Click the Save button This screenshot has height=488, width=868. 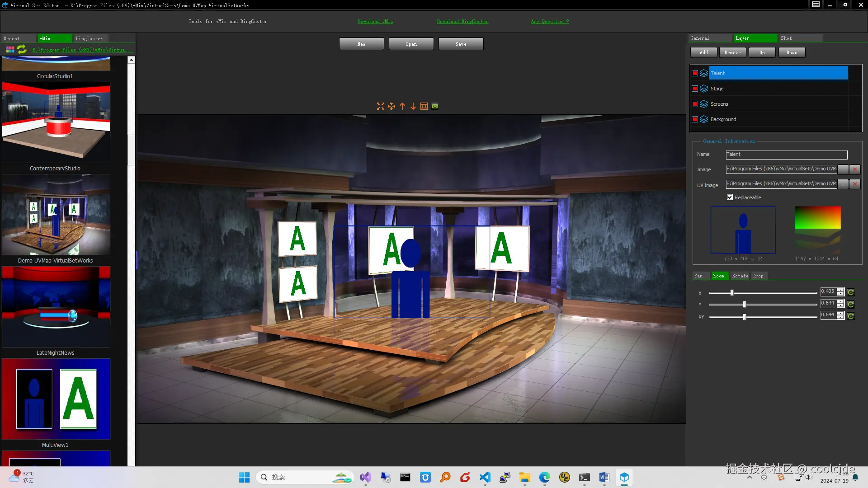(461, 44)
